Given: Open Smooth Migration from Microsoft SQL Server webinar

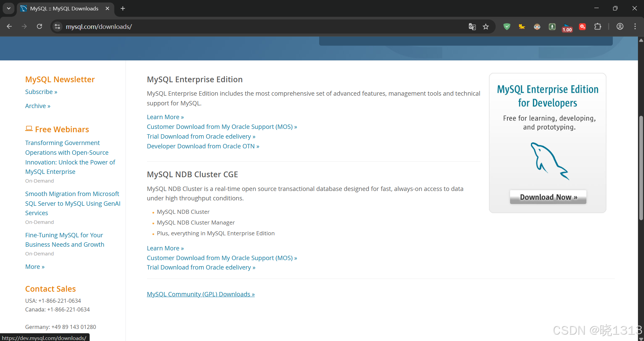Looking at the screenshot, I should pos(73,203).
